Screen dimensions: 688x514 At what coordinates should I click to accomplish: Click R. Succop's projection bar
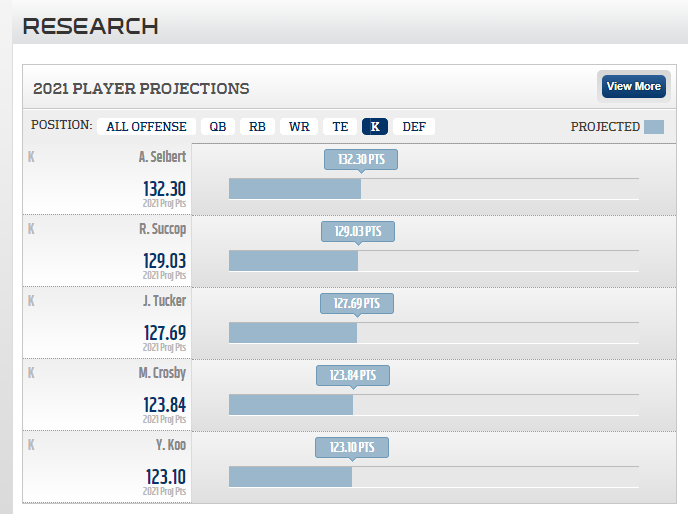(293, 261)
